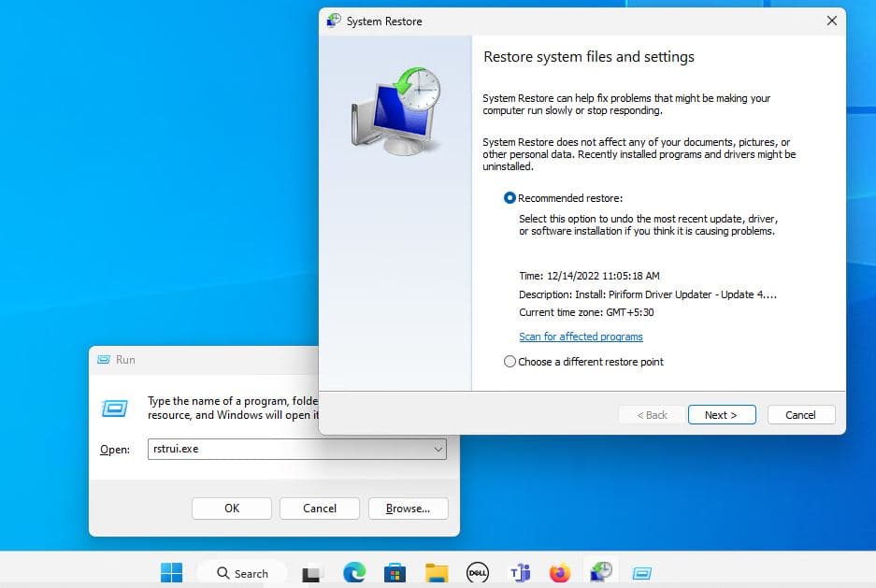The width and height of the screenshot is (876, 588).
Task: Click the Task View taskbar icon
Action: pos(312,573)
